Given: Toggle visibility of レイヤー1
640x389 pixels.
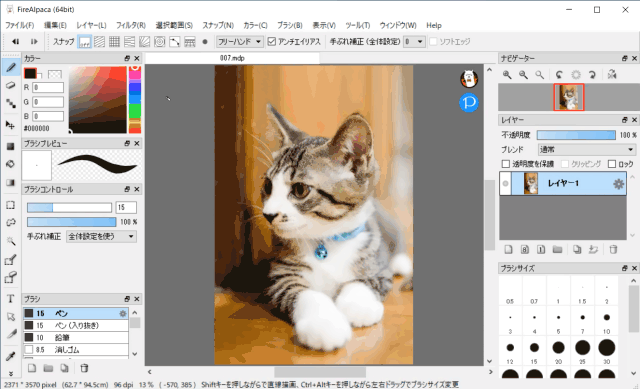Looking at the screenshot, I should point(505,183).
